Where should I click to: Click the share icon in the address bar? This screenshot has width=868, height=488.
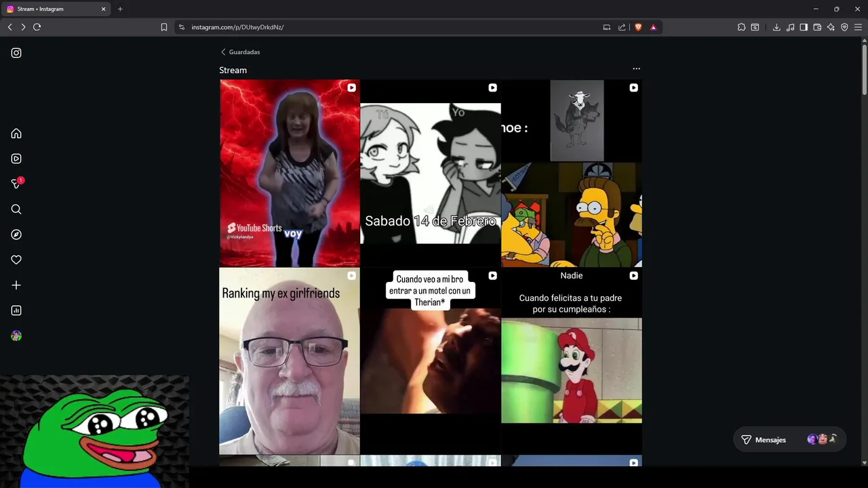[x=622, y=27]
